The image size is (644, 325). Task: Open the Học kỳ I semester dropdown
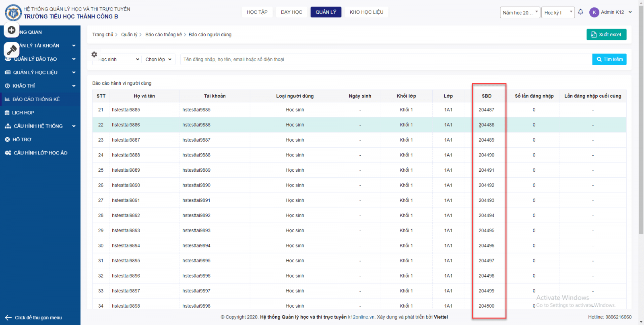pyautogui.click(x=558, y=12)
